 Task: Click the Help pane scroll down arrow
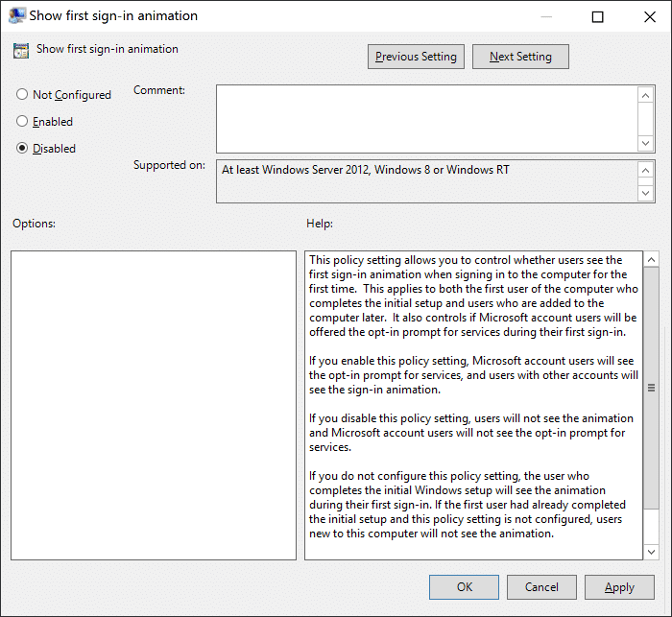click(x=651, y=551)
